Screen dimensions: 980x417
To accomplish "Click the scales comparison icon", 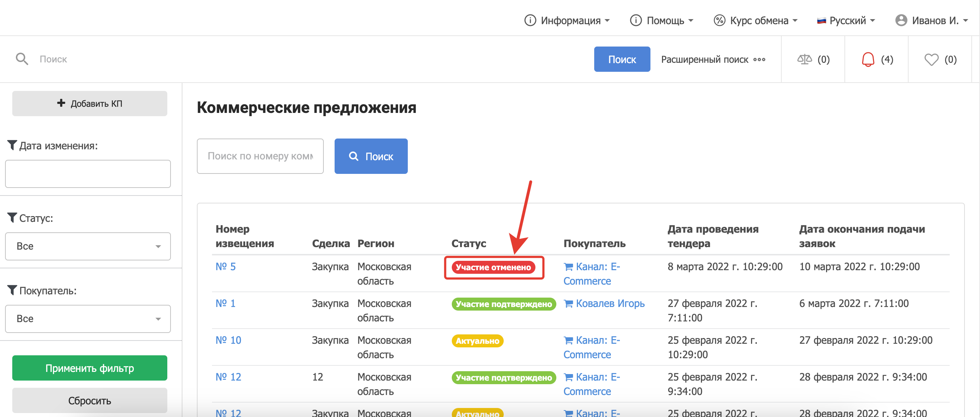I will [x=804, y=60].
